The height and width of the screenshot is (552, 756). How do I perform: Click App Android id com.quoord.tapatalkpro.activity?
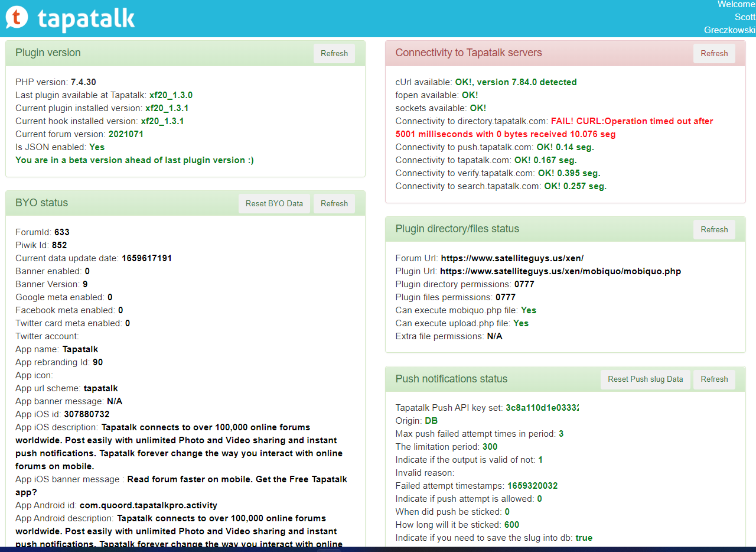point(148,505)
